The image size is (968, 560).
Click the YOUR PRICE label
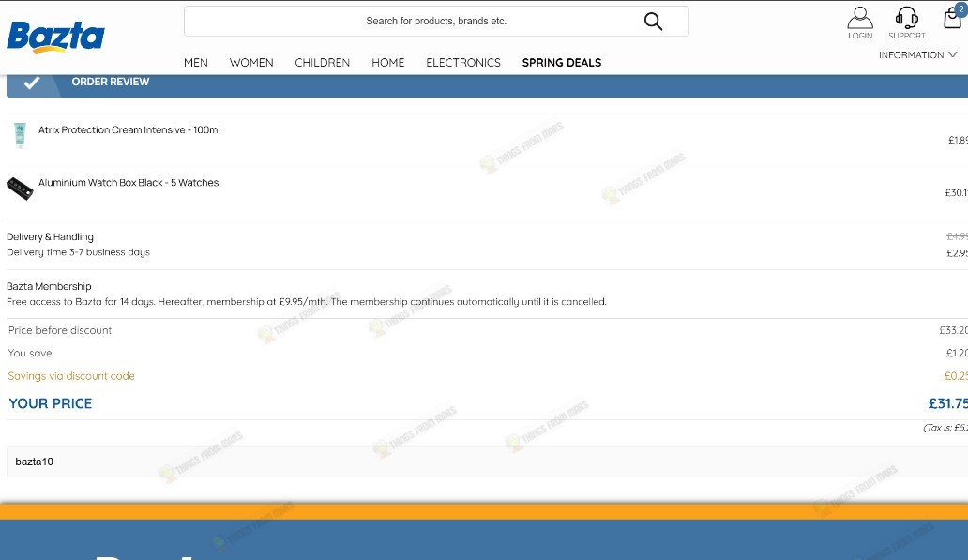[50, 403]
